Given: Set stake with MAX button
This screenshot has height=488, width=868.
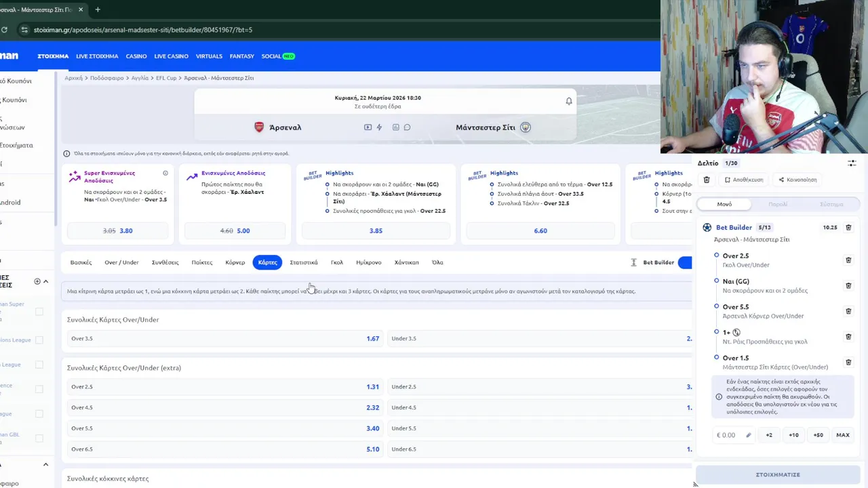Looking at the screenshot, I should point(843,435).
